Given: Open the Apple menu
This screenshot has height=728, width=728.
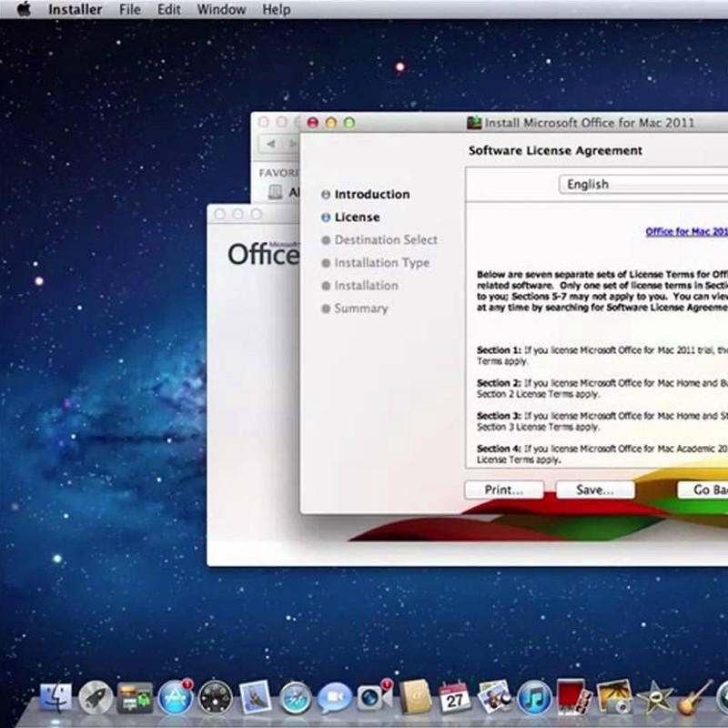Looking at the screenshot, I should click(24, 10).
